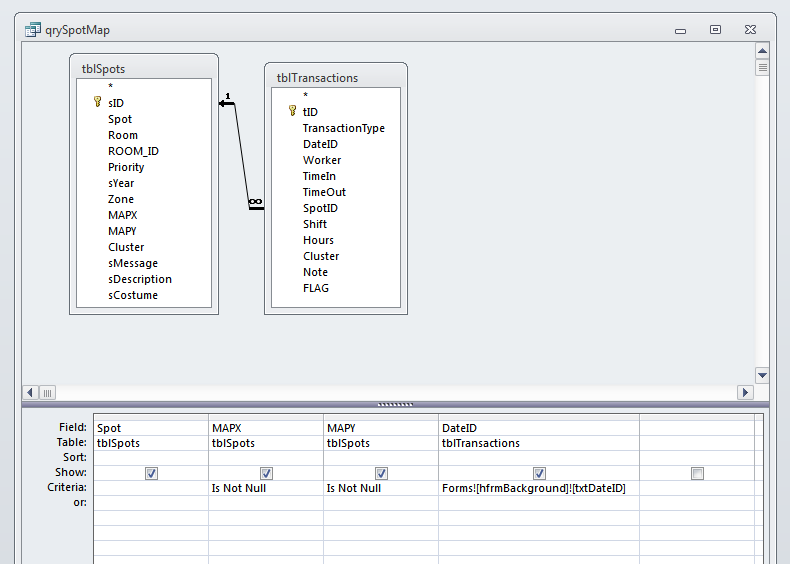This screenshot has height=564, width=790.
Task: Click the empty Field cell in fifth column
Action: 697,428
